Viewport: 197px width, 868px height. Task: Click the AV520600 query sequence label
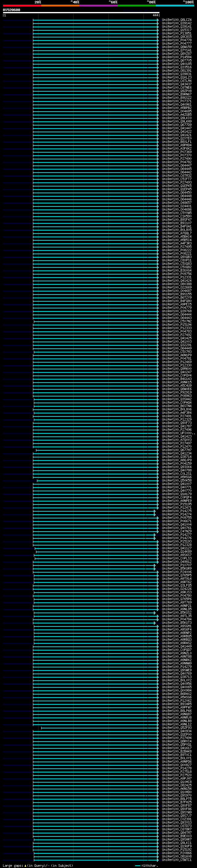11,10
